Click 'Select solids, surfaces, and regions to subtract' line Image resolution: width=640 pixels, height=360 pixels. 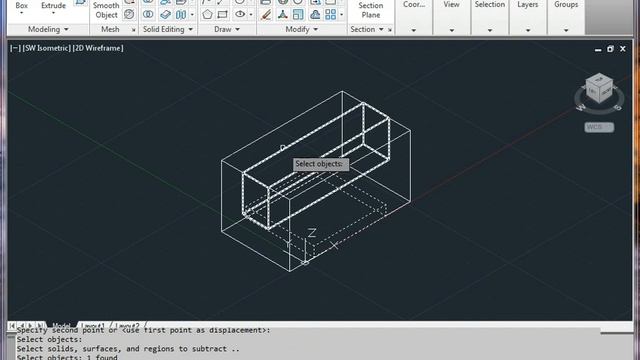tap(128, 349)
